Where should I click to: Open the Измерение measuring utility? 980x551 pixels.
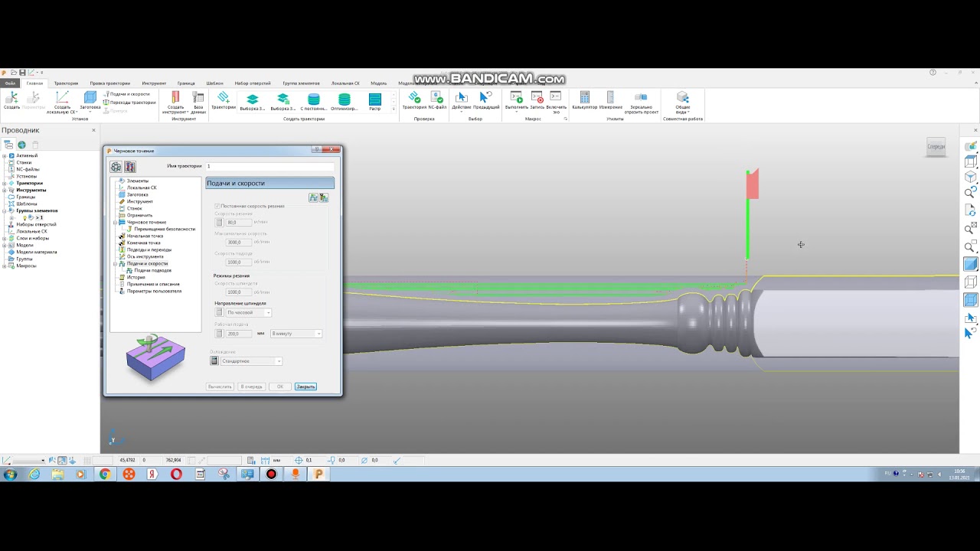pyautogui.click(x=610, y=101)
